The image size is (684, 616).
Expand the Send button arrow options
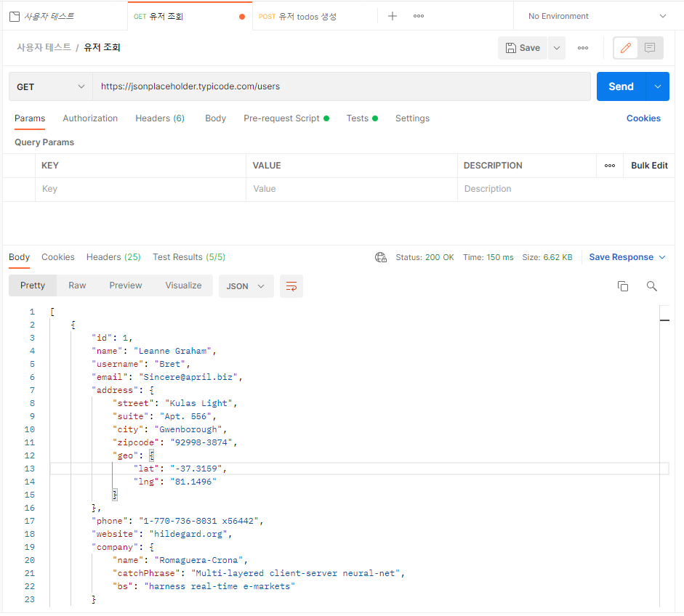(x=657, y=86)
